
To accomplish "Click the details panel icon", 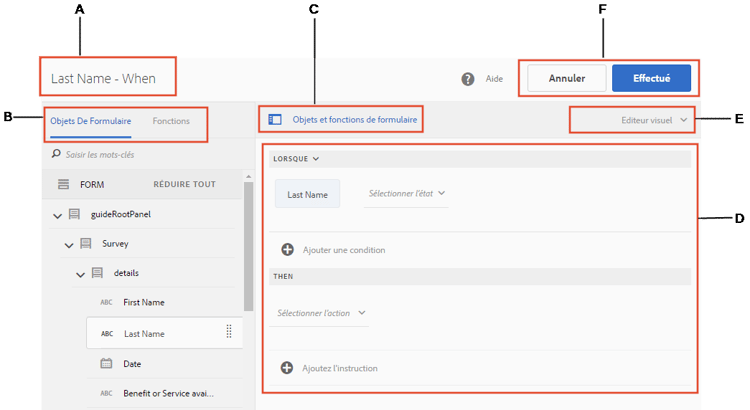I will 97,273.
